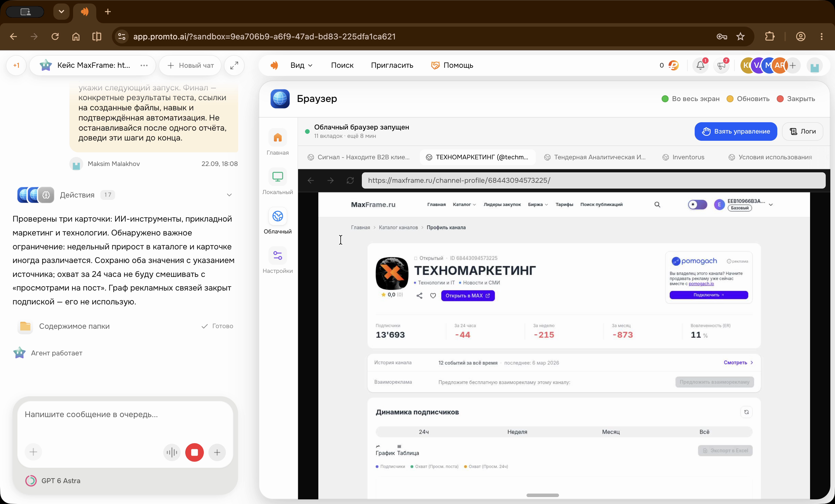The height and width of the screenshot is (504, 835).
Task: Open the browser three-dot menu
Action: coord(821,36)
